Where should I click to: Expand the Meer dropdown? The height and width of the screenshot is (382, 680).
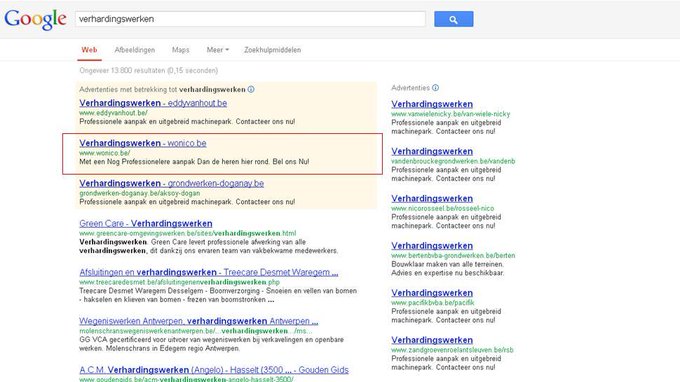click(x=217, y=50)
